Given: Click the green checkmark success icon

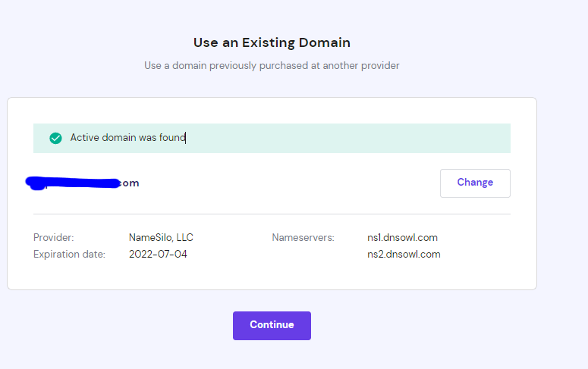Looking at the screenshot, I should point(55,138).
